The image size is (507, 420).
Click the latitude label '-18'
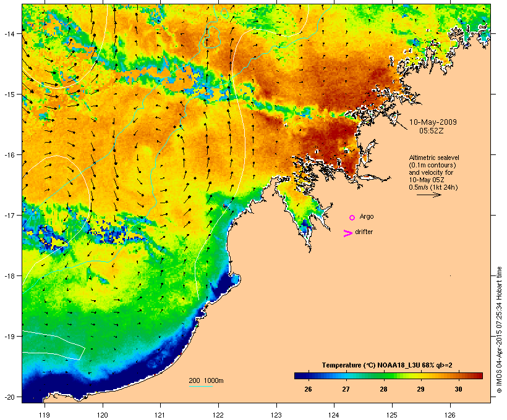9,276
